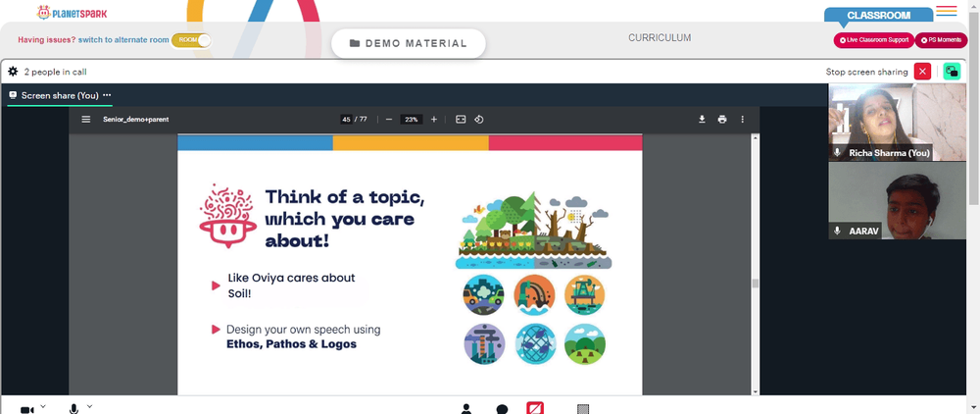Click the flooded car circle icon

tap(484, 294)
